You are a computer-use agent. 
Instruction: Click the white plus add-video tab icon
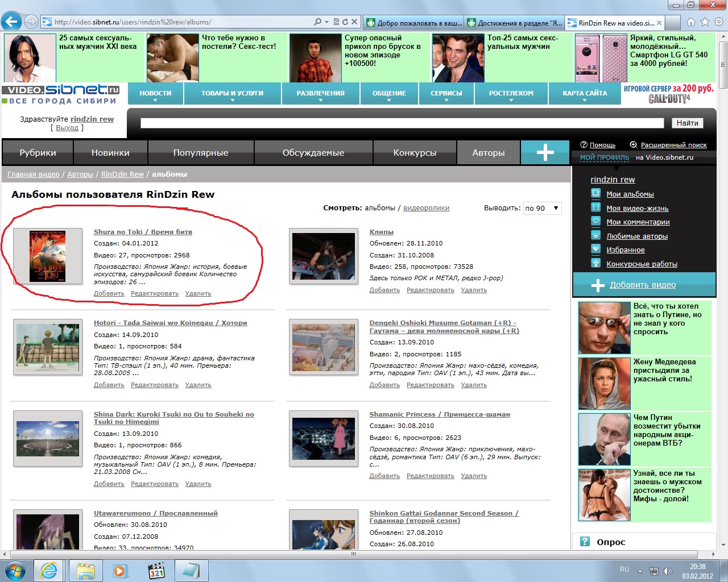point(545,152)
